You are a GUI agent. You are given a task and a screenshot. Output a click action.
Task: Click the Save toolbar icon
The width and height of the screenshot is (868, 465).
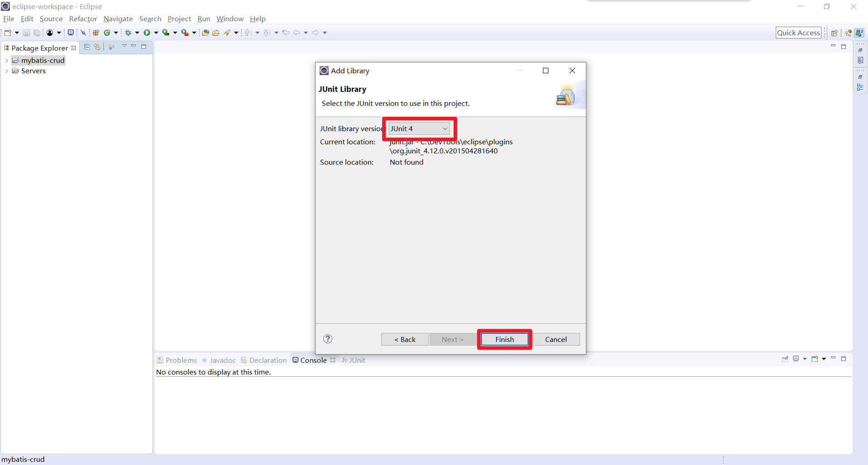click(26, 33)
